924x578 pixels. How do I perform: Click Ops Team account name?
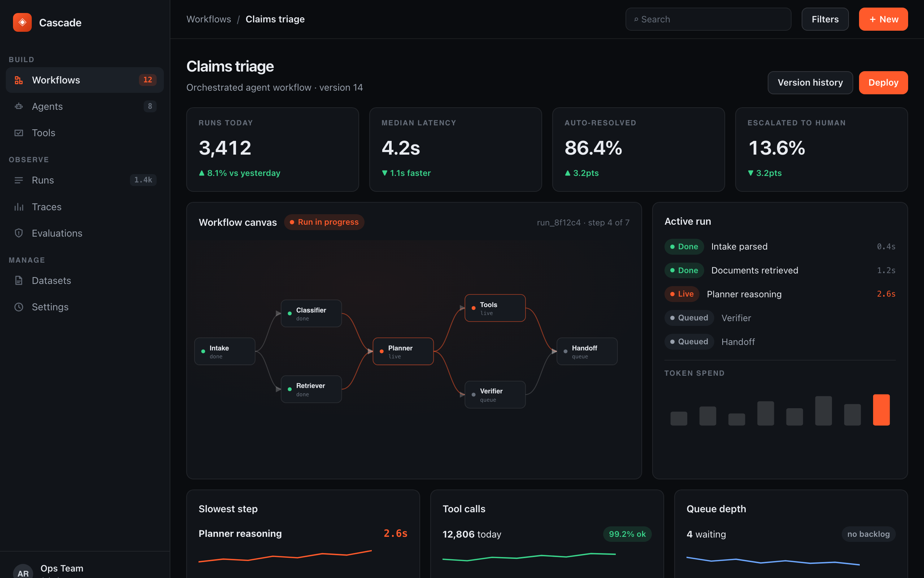[62, 569]
